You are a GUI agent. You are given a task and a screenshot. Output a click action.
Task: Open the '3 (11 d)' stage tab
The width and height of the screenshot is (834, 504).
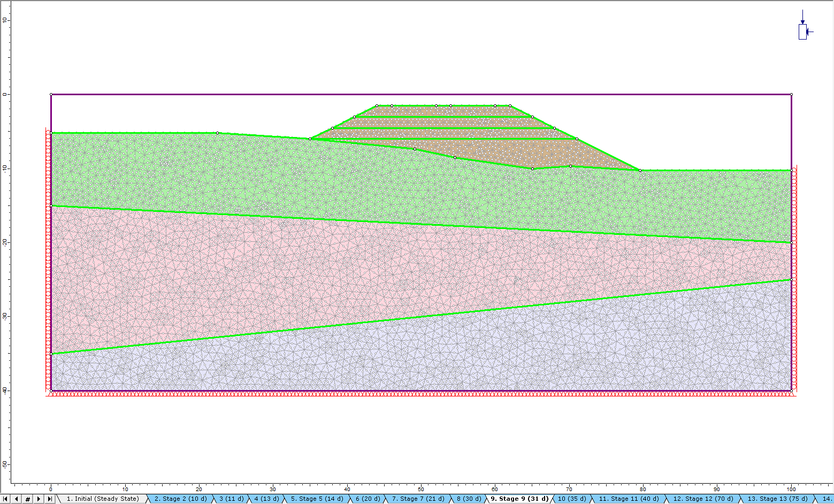coord(231,499)
